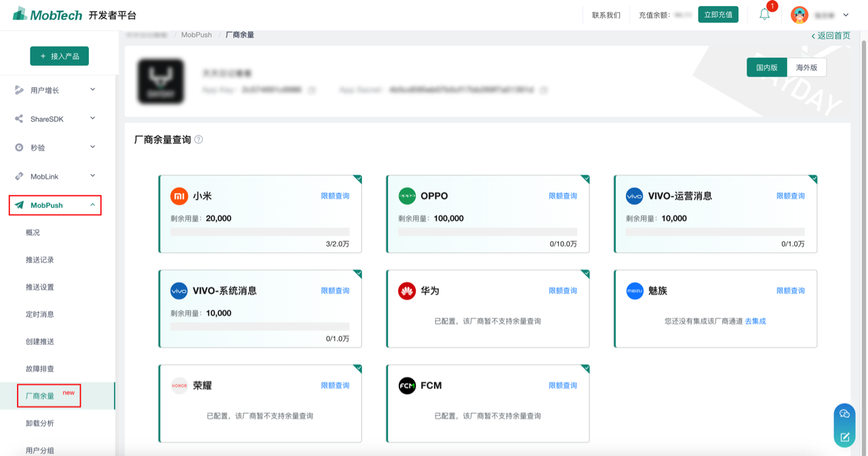Click 返回首页 link
Viewport: 868px width, 456px height.
tap(830, 35)
